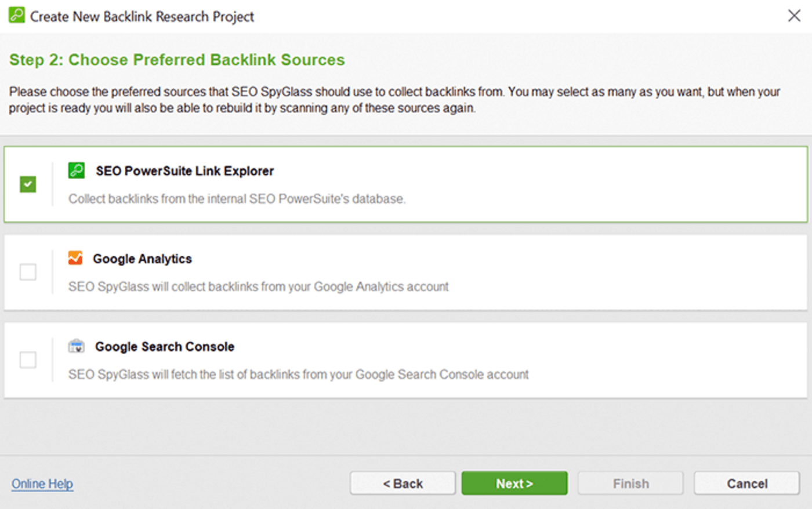Click the green SEO PowerSuite Link Explorer icon

point(77,170)
